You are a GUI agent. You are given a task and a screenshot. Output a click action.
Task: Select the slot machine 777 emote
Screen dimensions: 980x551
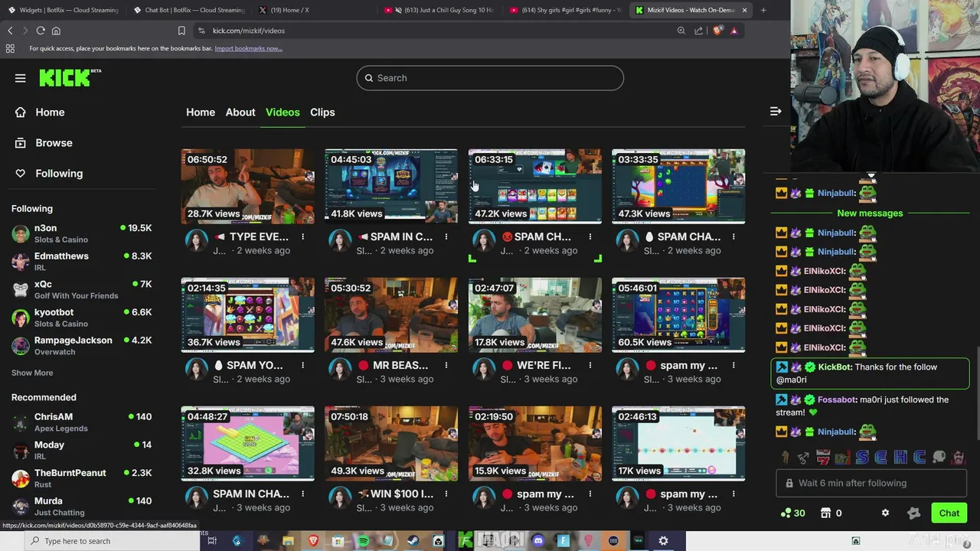coord(822,458)
